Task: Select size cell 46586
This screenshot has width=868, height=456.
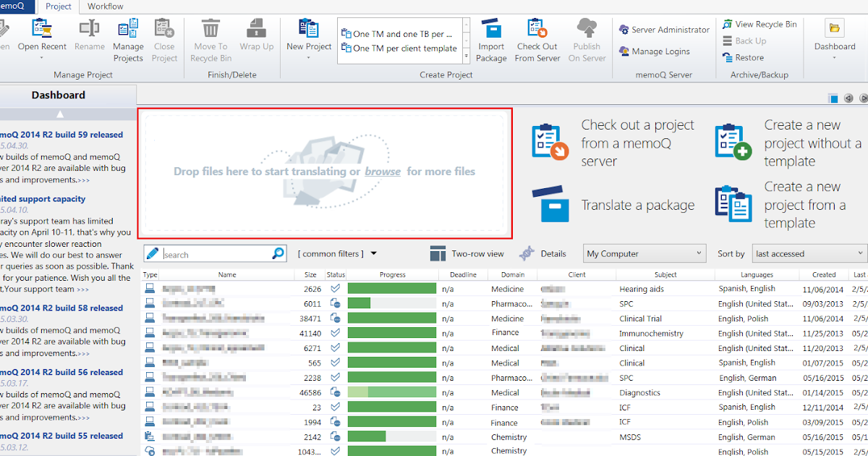Action: 310,392
